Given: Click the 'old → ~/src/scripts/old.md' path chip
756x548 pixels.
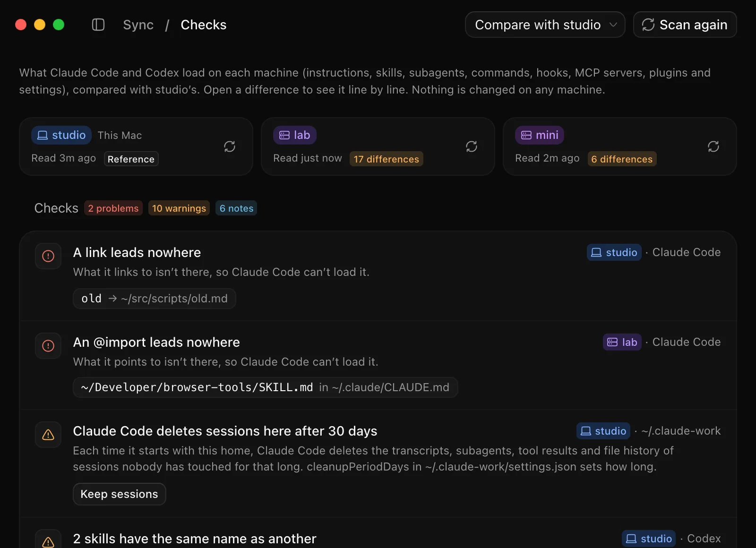Looking at the screenshot, I should click(155, 299).
